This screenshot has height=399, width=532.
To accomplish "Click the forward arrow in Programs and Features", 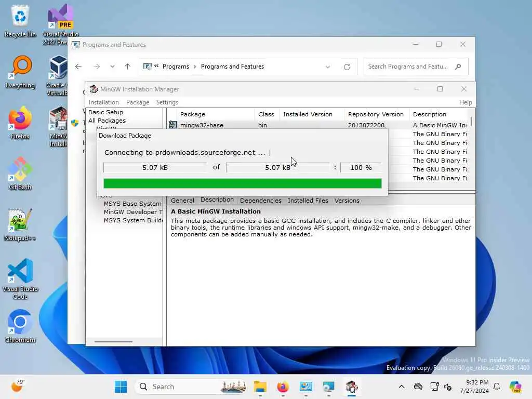I will pyautogui.click(x=97, y=66).
